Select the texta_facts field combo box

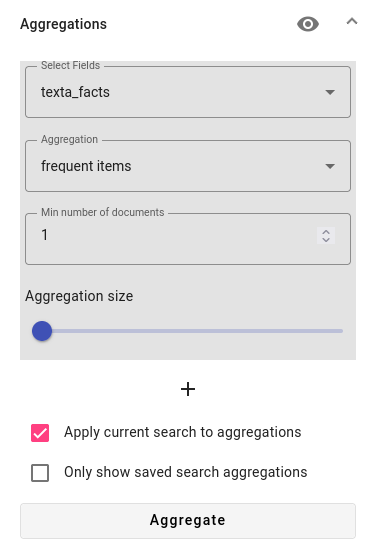pos(188,92)
